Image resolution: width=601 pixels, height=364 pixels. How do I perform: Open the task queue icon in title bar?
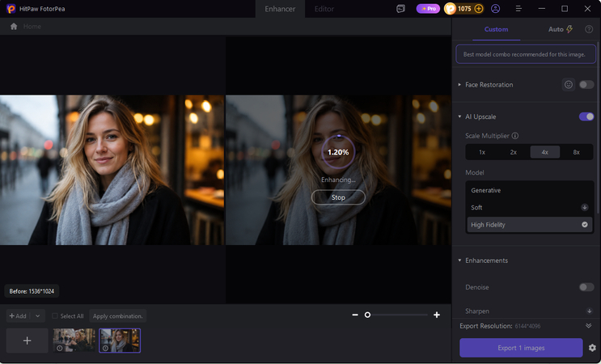(x=400, y=8)
